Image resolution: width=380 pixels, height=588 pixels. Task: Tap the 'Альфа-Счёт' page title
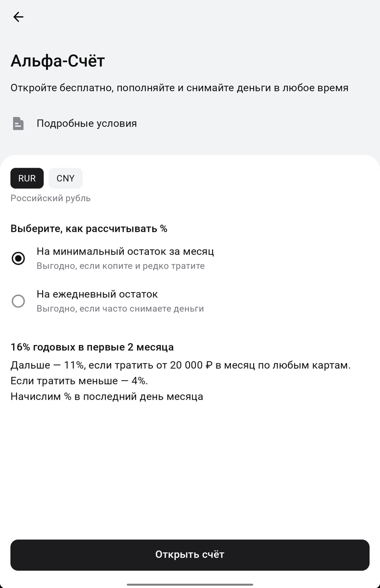pos(57,60)
